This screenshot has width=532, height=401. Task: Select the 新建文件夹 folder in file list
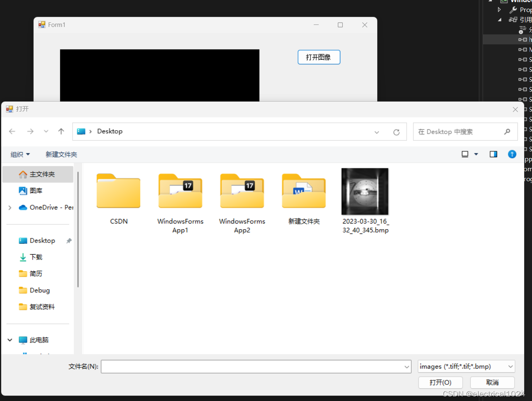tap(304, 199)
